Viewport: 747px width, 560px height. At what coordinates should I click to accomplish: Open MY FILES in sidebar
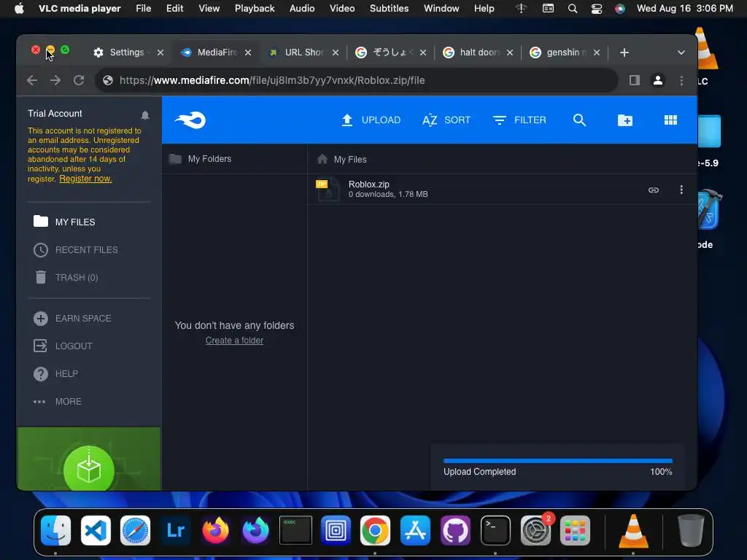pyautogui.click(x=64, y=222)
